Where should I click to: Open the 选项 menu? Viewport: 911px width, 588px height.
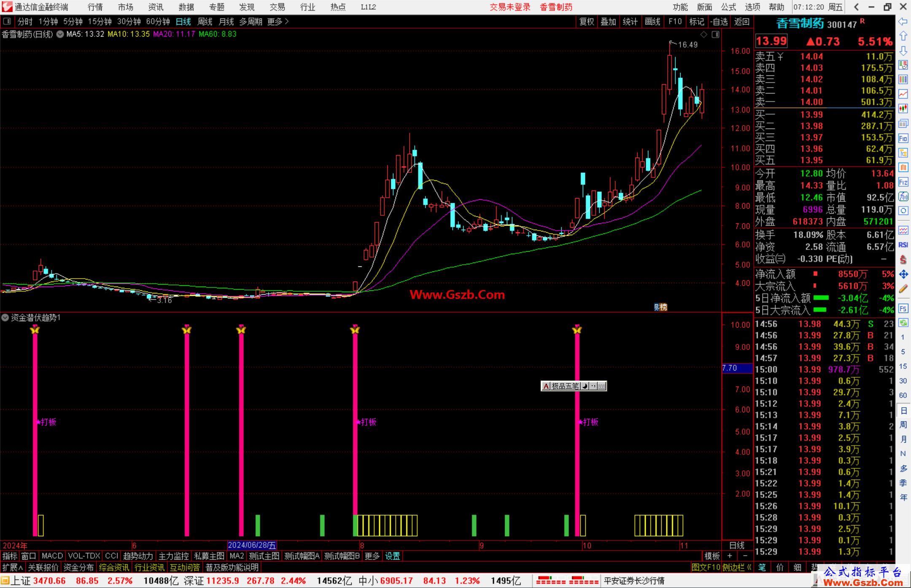click(x=752, y=7)
